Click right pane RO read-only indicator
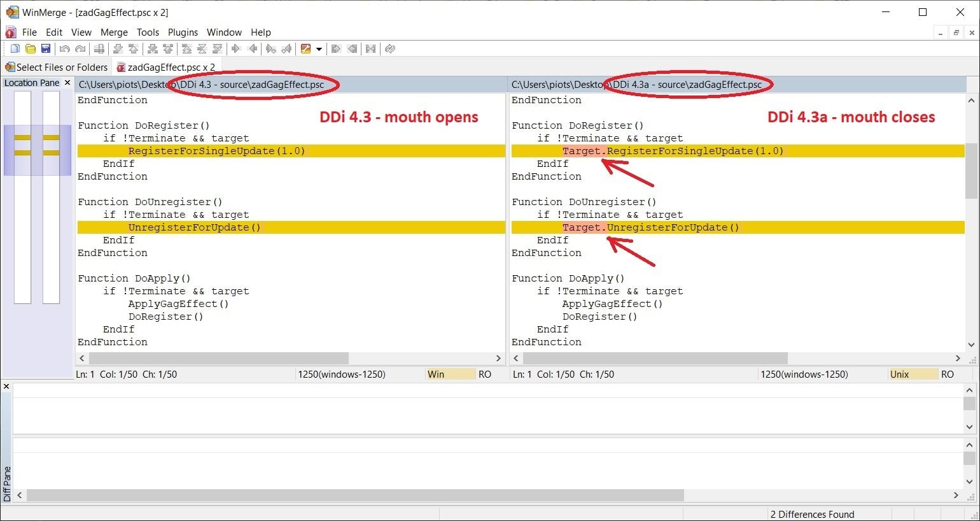The image size is (980, 521). click(x=948, y=375)
